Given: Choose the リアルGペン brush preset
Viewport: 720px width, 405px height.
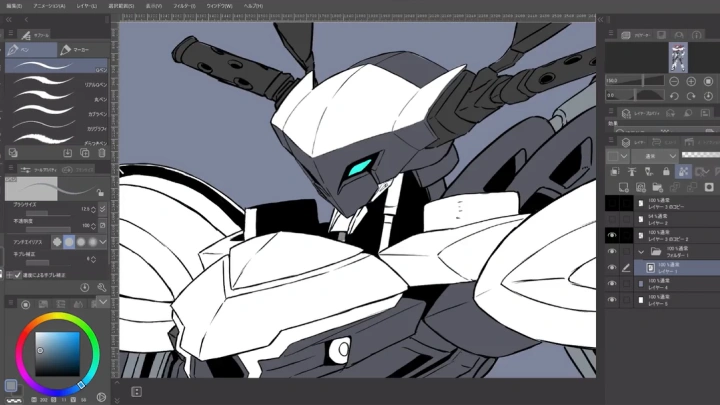Looking at the screenshot, I should tap(60, 84).
